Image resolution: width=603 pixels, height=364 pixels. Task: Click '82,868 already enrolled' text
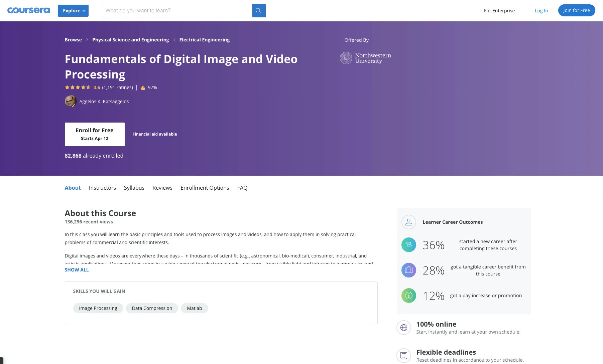pos(94,156)
